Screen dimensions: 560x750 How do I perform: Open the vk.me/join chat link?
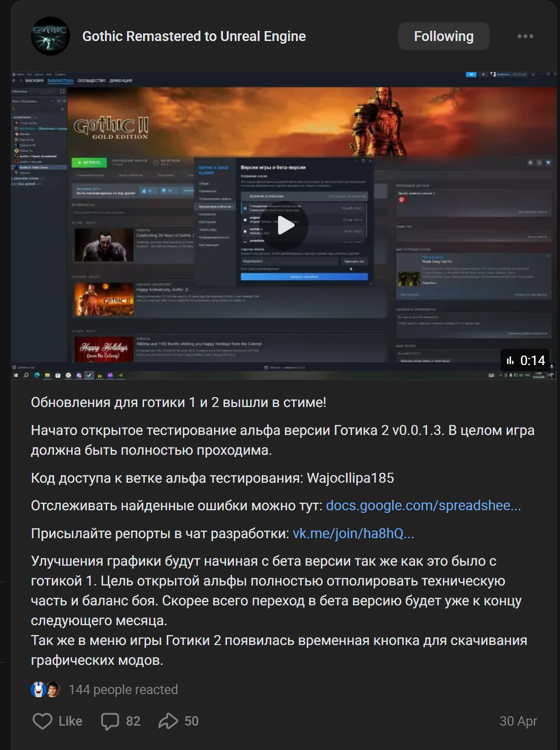click(353, 534)
